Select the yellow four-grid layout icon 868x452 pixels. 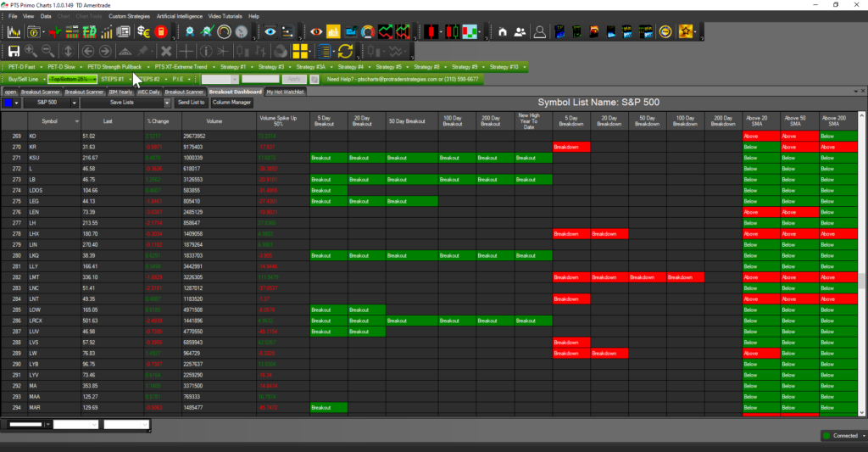[300, 52]
